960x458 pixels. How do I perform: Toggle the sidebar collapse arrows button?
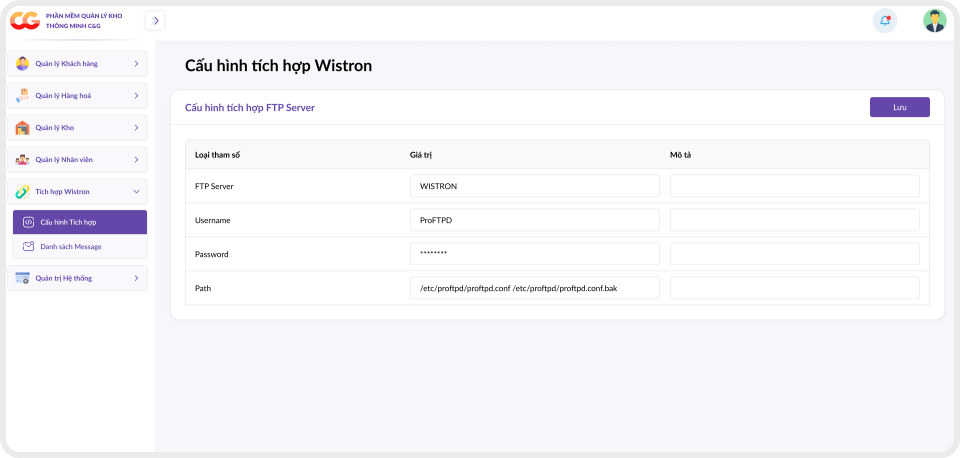pyautogui.click(x=155, y=21)
